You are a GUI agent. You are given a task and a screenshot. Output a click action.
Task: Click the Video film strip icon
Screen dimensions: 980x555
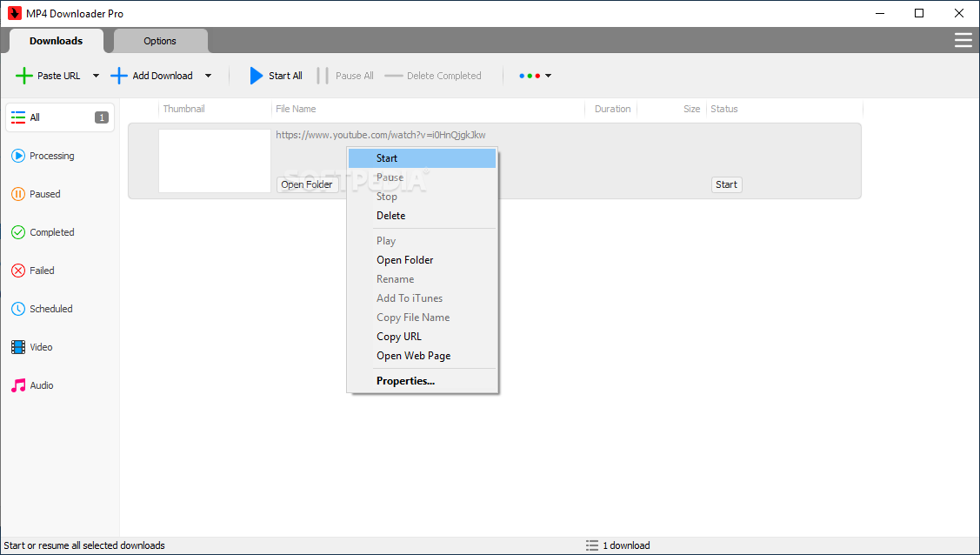tap(18, 347)
